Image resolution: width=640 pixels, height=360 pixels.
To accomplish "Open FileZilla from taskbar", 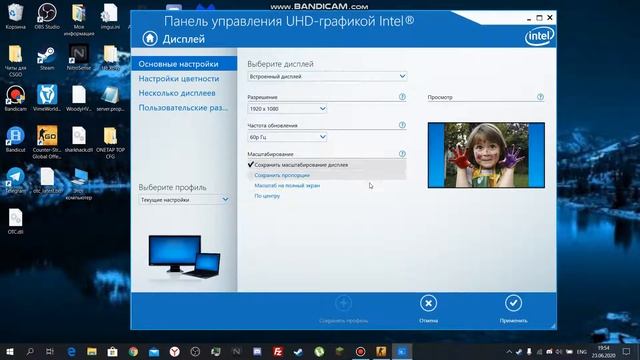I will [278, 351].
